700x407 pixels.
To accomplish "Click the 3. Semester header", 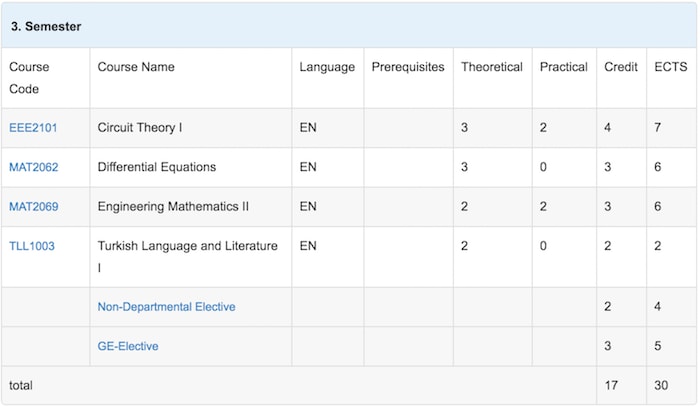I will pos(46,26).
